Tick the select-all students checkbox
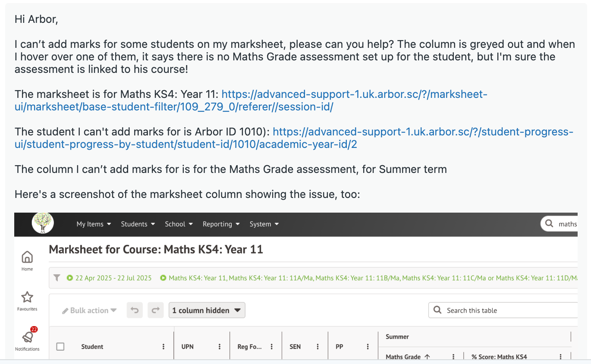This screenshot has height=364, width=591. point(60,347)
